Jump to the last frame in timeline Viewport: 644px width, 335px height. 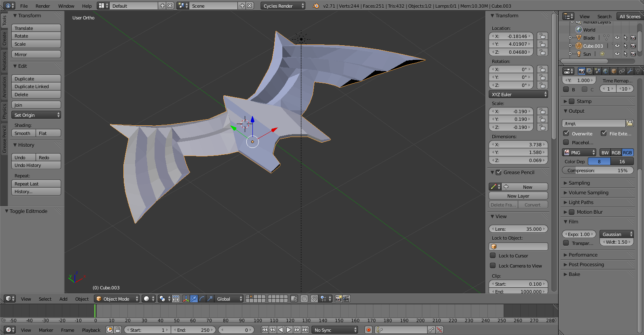tap(305, 330)
